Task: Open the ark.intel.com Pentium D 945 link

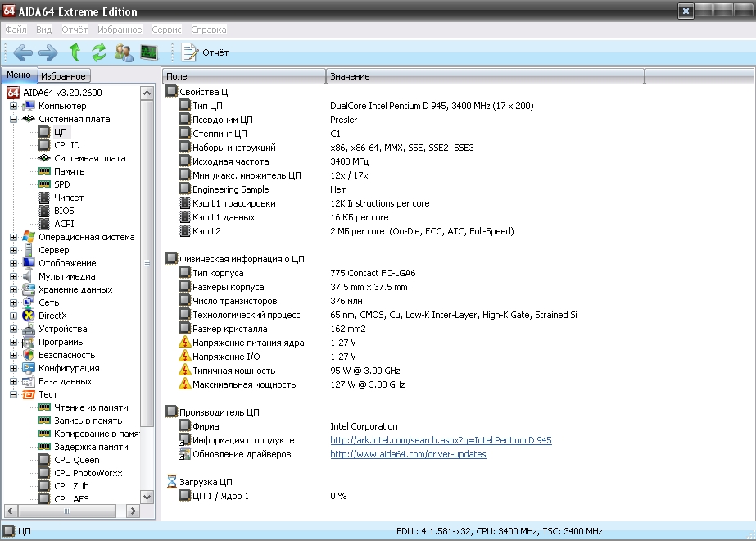Action: [441, 440]
